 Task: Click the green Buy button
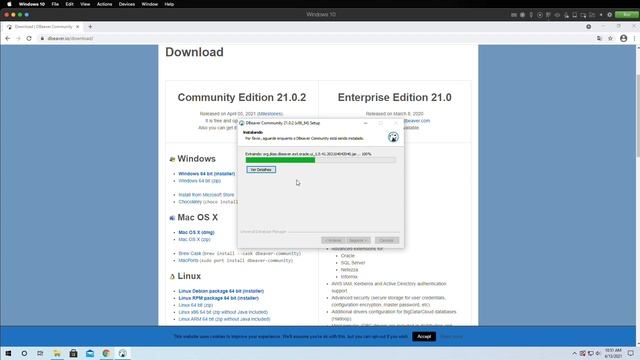(627, 15)
